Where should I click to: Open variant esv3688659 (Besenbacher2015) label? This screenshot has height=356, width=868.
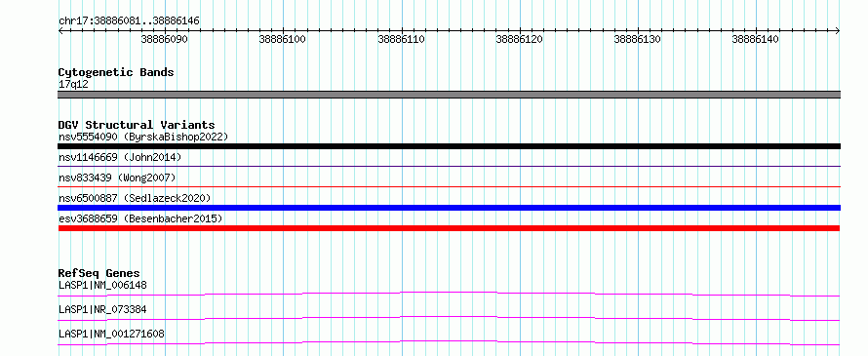click(140, 218)
